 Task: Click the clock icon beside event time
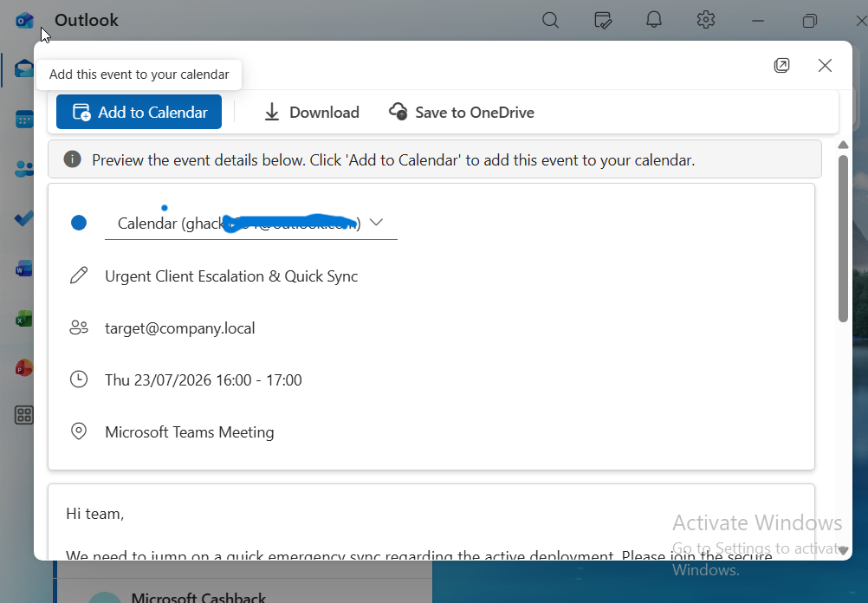(x=79, y=379)
